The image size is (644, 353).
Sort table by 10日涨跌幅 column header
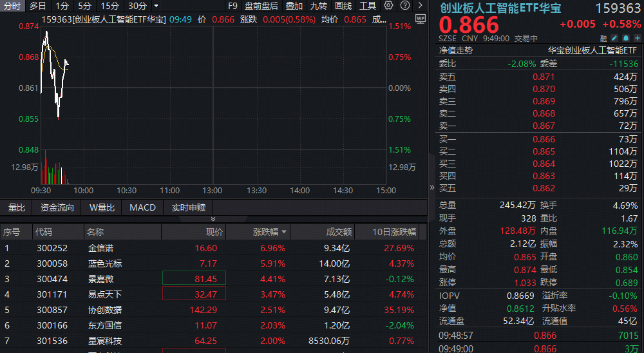click(x=394, y=232)
